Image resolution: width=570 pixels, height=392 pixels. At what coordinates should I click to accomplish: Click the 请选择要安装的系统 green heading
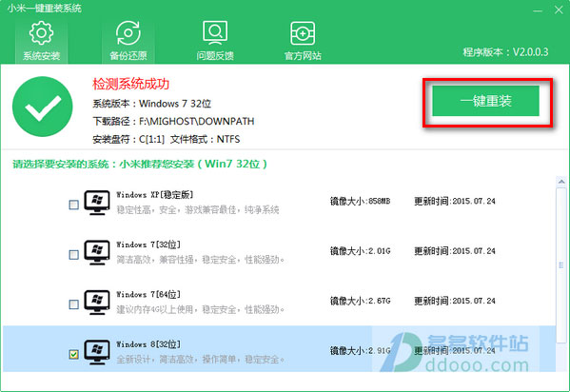pos(140,164)
